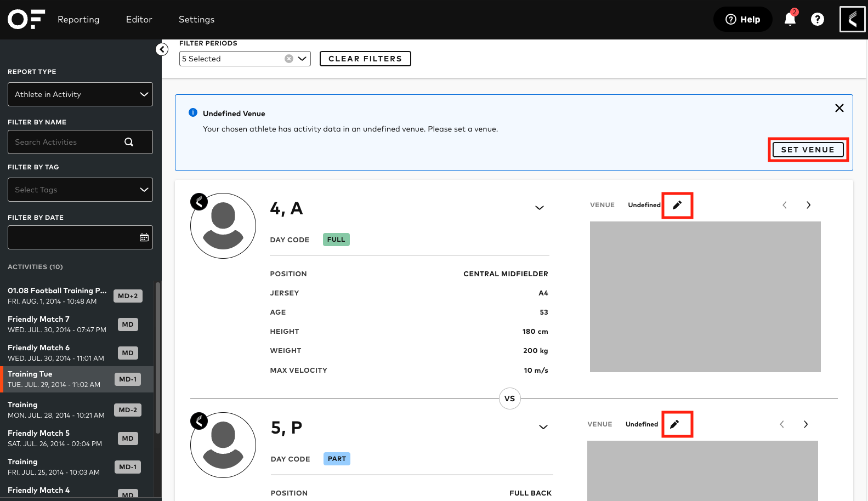
Task: Open the Select Tags dropdown
Action: tap(80, 190)
